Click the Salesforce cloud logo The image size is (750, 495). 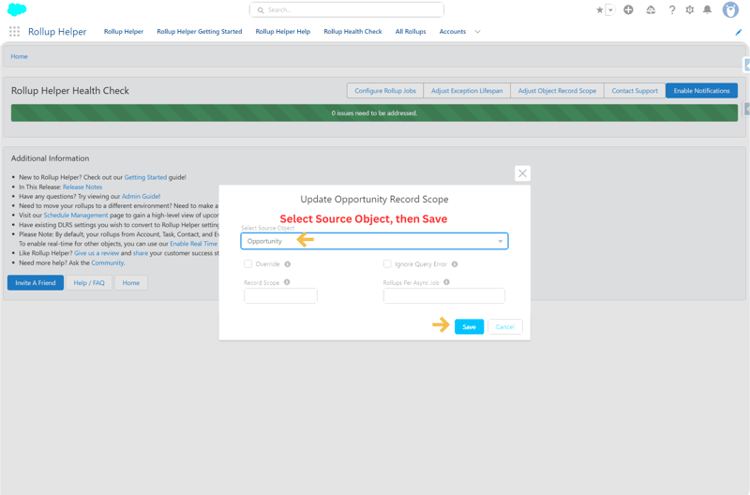[x=17, y=9]
